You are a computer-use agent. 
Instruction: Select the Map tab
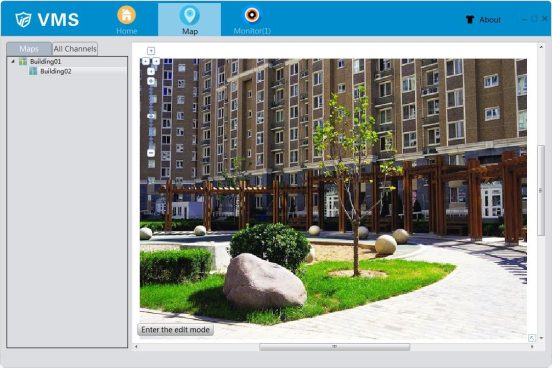coord(189,19)
